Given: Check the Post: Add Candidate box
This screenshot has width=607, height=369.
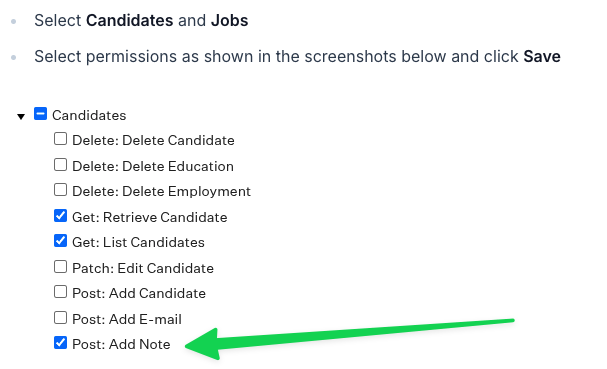Looking at the screenshot, I should click(60, 292).
